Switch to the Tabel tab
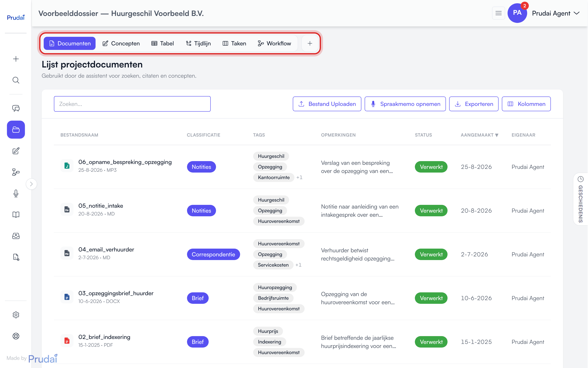This screenshot has height=368, width=588. point(163,43)
